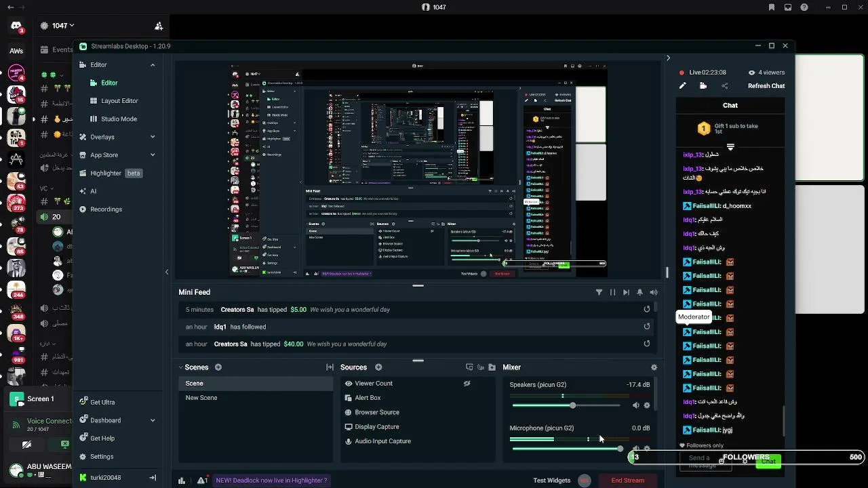
Task: Add a new source with the plus icon
Action: 378,367
